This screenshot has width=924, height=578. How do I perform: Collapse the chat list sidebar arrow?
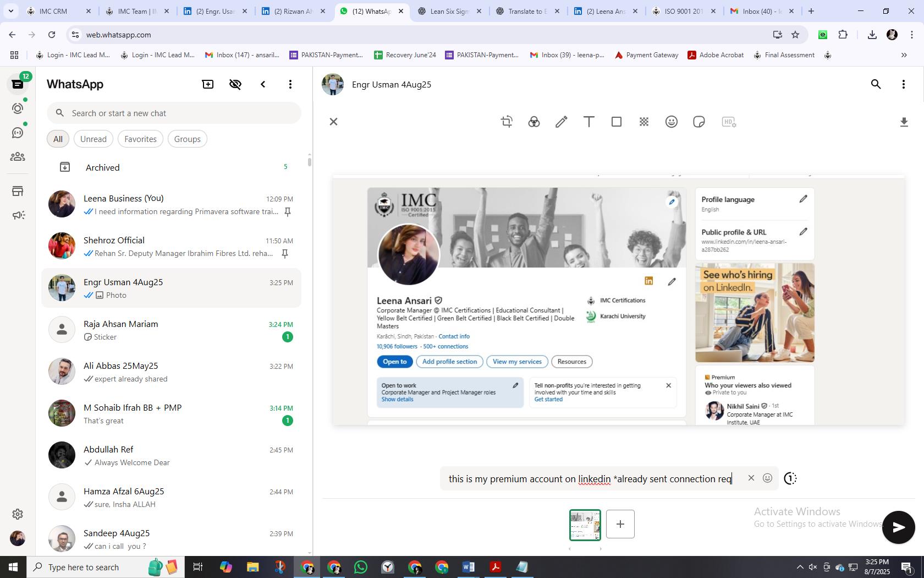click(263, 84)
